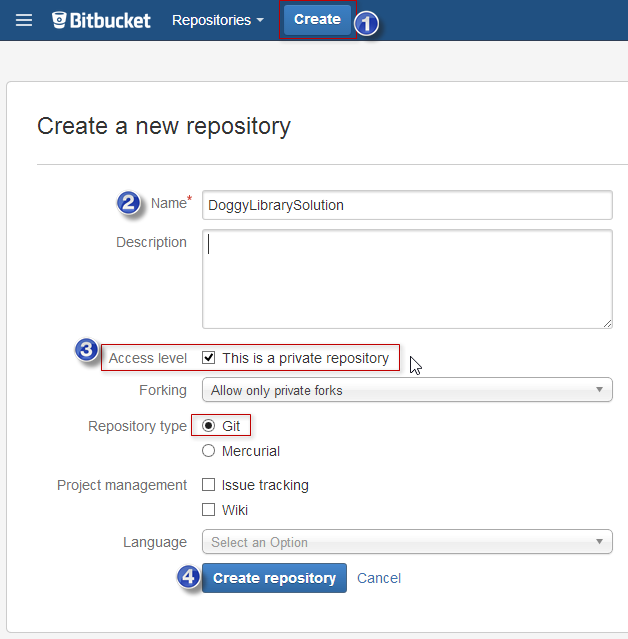The image size is (628, 639).
Task: Click the Bitbucket logo
Action: click(x=102, y=20)
